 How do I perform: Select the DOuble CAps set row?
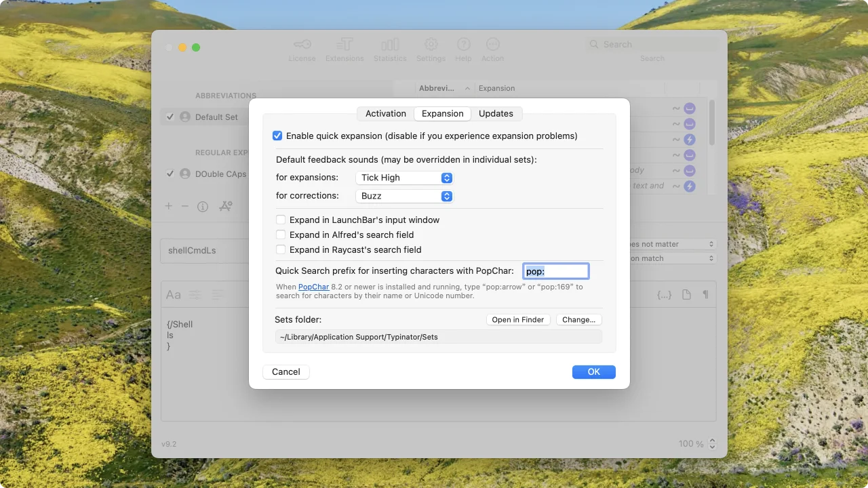pyautogui.click(x=203, y=174)
